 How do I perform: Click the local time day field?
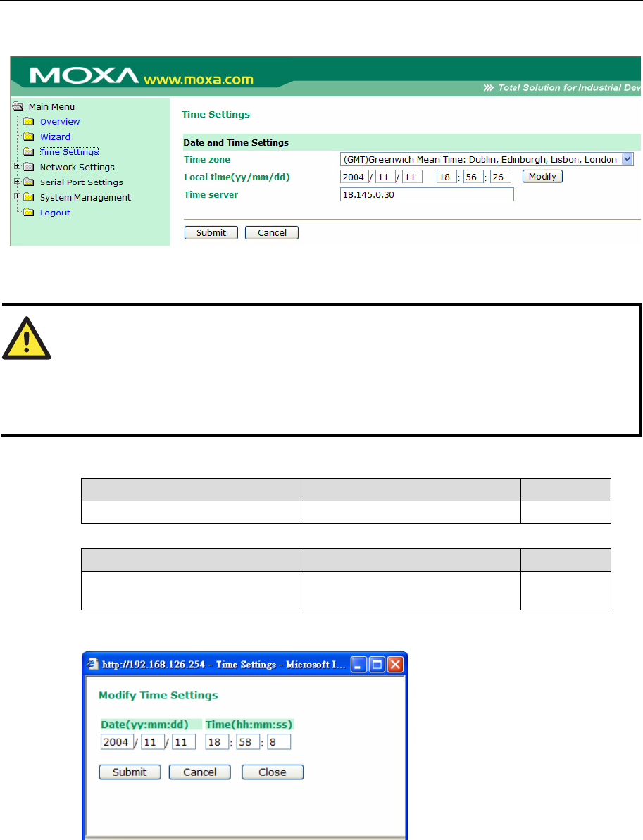click(412, 177)
